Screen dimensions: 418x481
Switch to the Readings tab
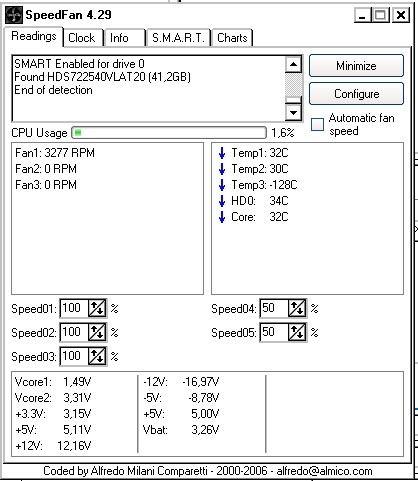click(x=33, y=36)
